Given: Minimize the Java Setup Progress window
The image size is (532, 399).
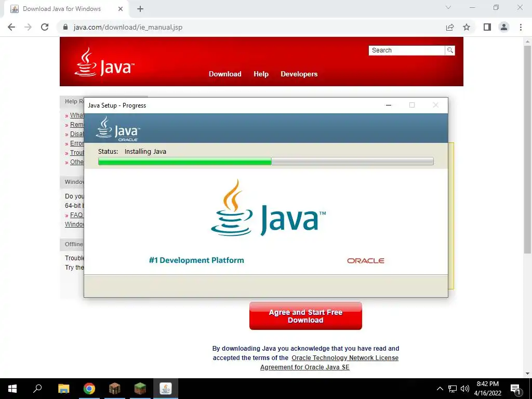Looking at the screenshot, I should pyautogui.click(x=389, y=105).
